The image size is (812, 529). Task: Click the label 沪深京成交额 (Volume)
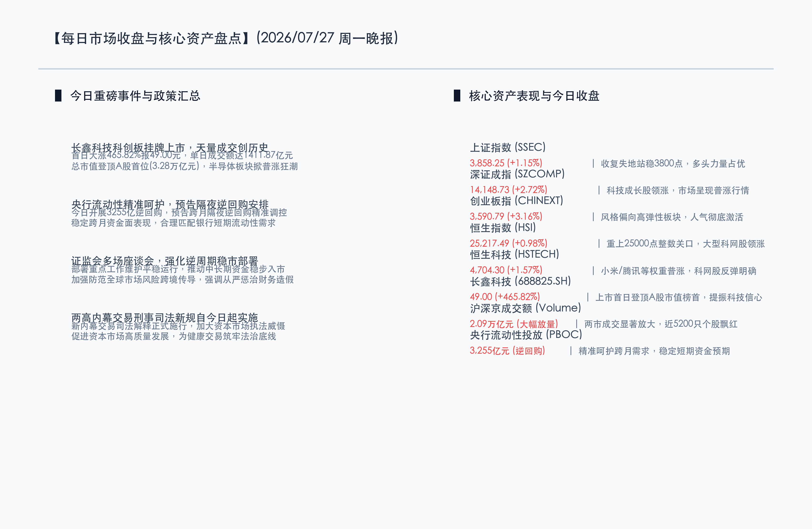[525, 308]
